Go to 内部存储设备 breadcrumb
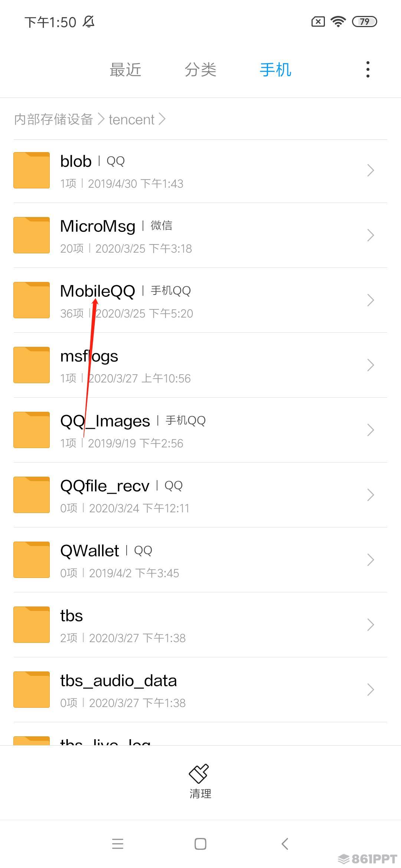401x868 pixels. (x=53, y=119)
